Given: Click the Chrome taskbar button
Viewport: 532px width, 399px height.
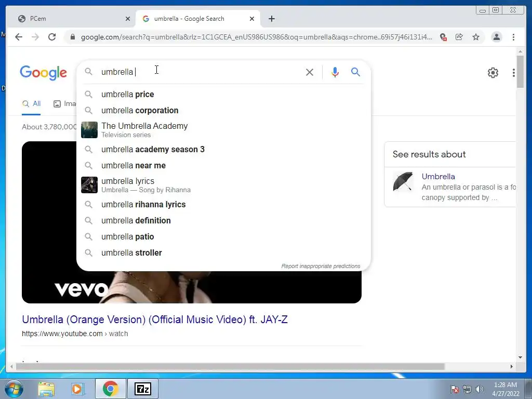Looking at the screenshot, I should pyautogui.click(x=110, y=389).
